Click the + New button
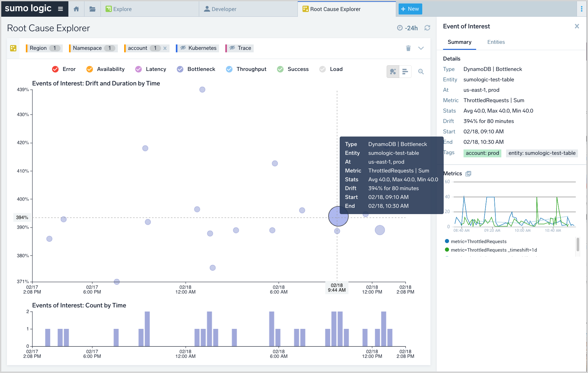 pos(410,9)
